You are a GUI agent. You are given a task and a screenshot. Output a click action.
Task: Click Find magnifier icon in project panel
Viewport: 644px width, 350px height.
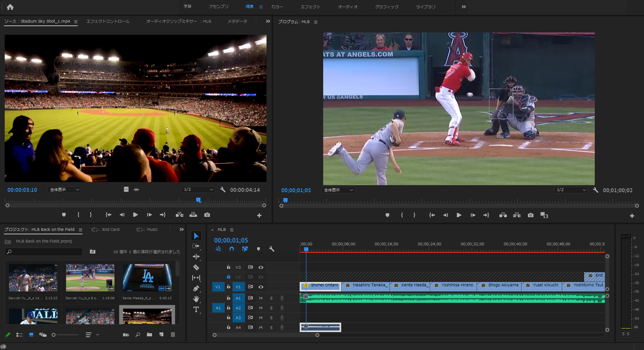tap(138, 334)
